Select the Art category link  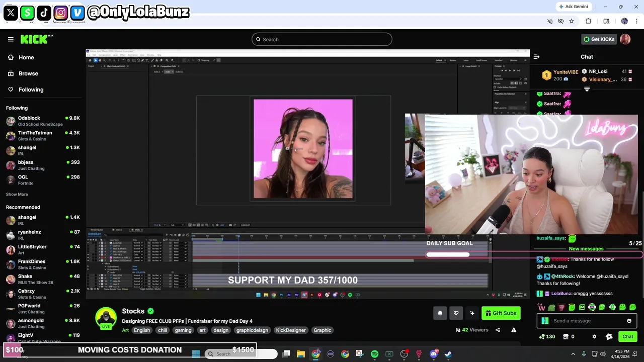pos(125,330)
